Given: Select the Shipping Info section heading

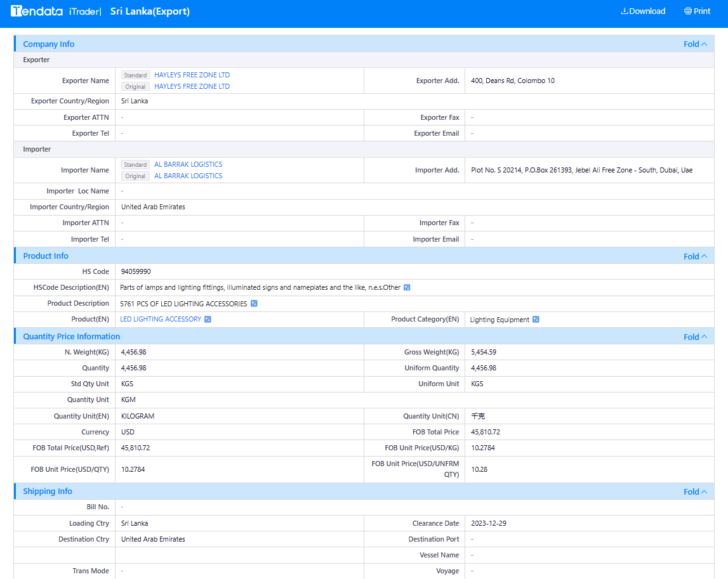Looking at the screenshot, I should tap(48, 491).
